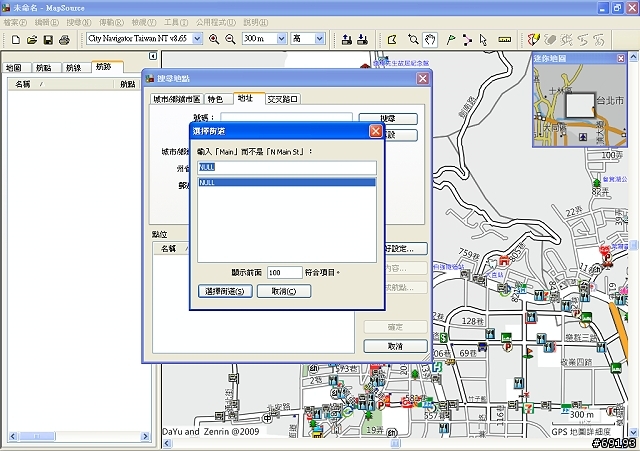
Task: Click the colored routing icon after the ruler
Action: (534, 40)
